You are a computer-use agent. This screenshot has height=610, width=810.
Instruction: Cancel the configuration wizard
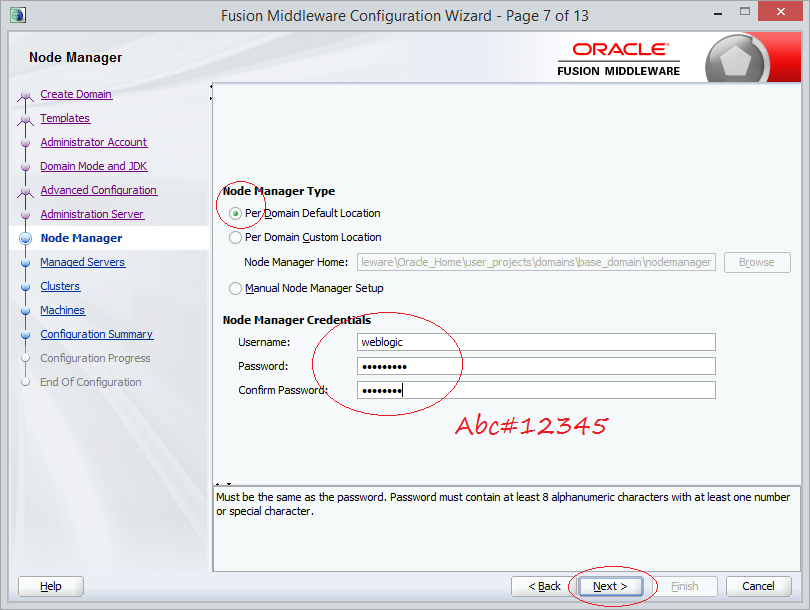point(758,586)
